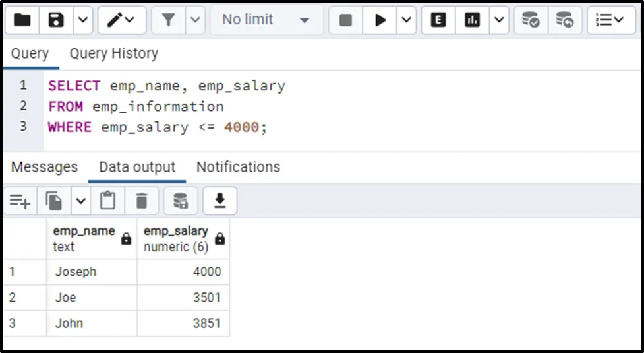This screenshot has height=353, width=644.
Task: Click the Save File disk icon
Action: click(56, 20)
